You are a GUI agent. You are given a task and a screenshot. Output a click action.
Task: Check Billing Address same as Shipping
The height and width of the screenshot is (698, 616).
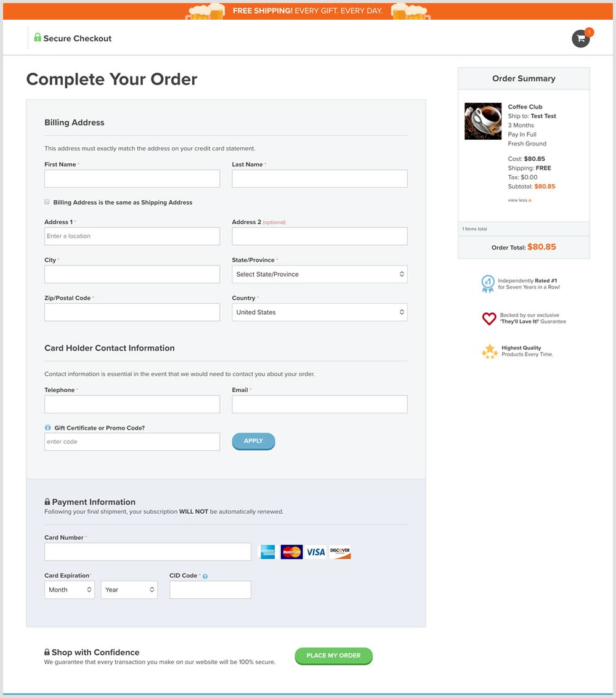[x=47, y=202]
